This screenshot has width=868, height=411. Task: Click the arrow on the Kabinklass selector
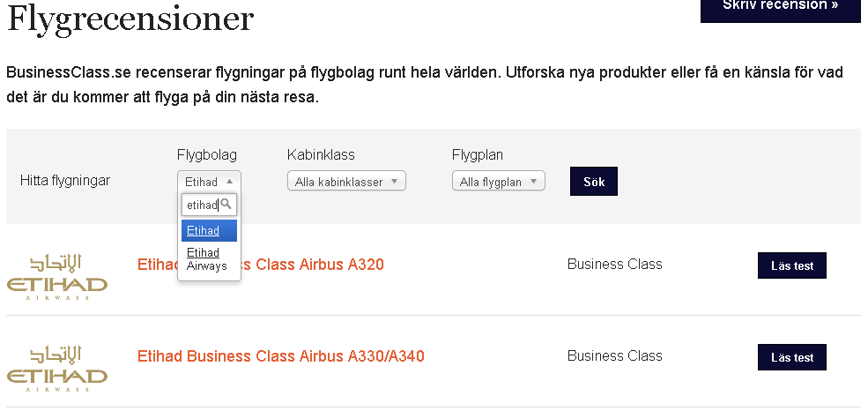pyautogui.click(x=394, y=181)
